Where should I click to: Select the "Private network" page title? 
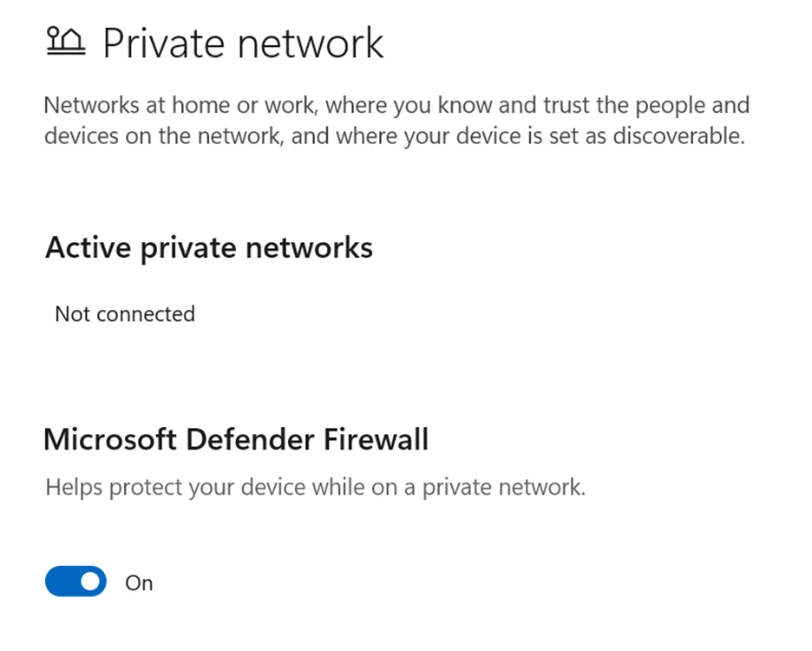243,43
